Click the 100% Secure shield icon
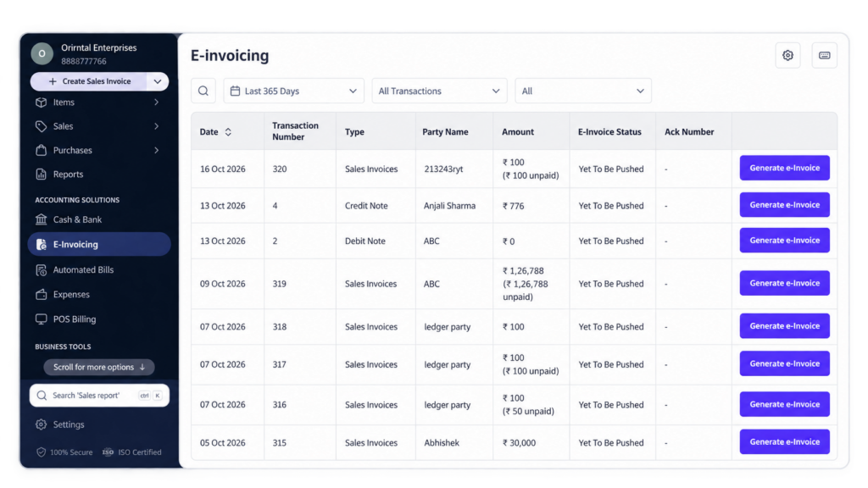 [x=41, y=452]
